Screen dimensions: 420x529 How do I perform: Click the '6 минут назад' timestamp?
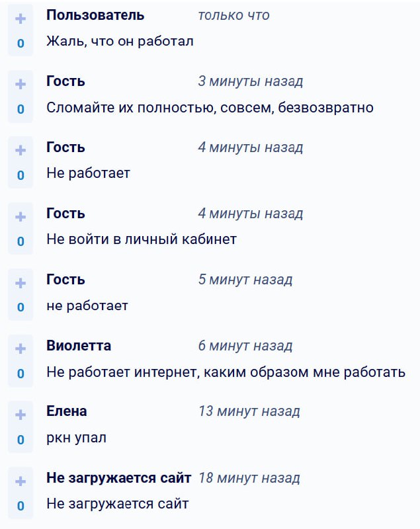(245, 346)
